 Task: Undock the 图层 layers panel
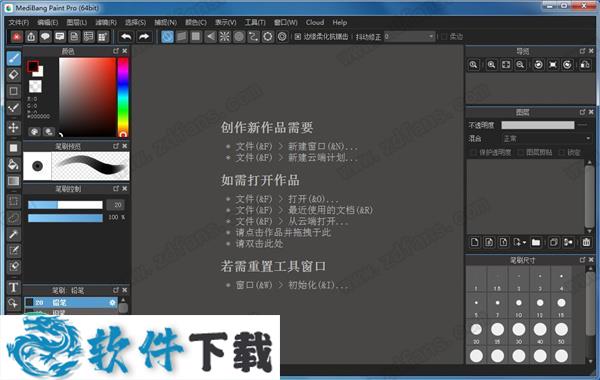coord(582,112)
